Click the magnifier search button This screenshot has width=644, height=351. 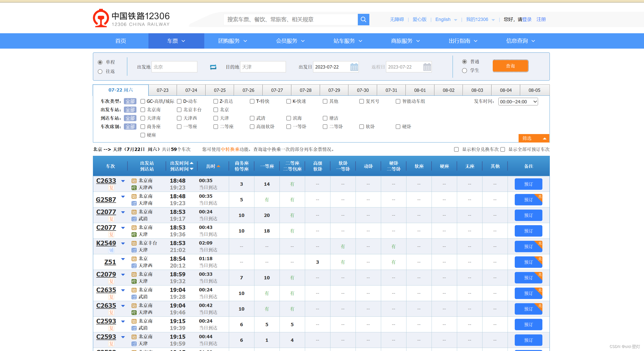click(363, 19)
